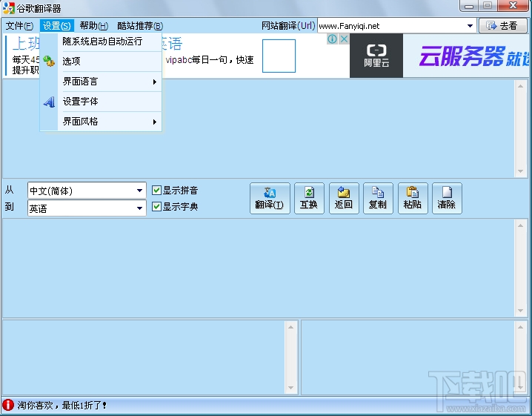The width and height of the screenshot is (532, 416).
Task: Toggle the Show Pinyin (显示拼音) checkbox
Action: (156, 190)
